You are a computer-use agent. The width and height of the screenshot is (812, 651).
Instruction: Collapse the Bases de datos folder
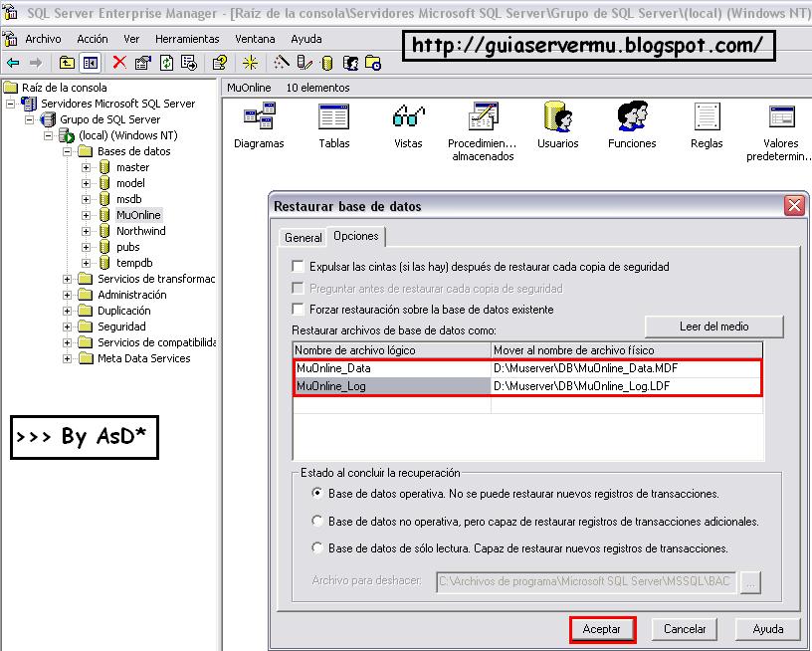(68, 151)
